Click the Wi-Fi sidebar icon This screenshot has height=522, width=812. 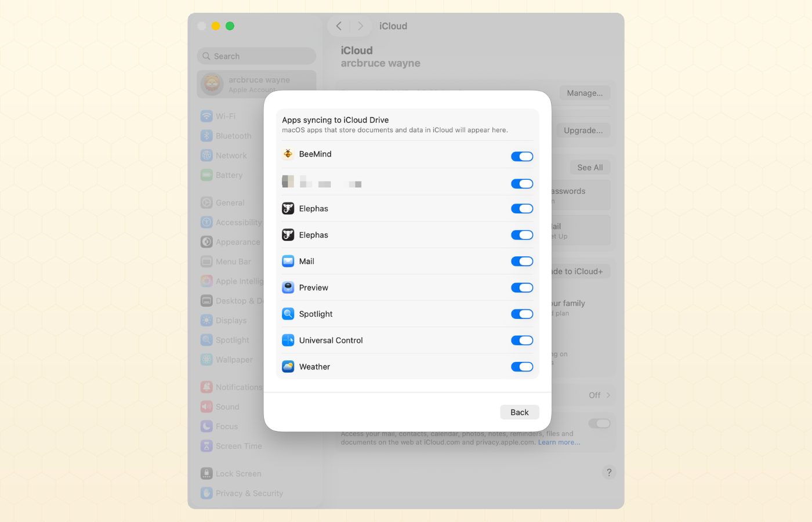206,116
